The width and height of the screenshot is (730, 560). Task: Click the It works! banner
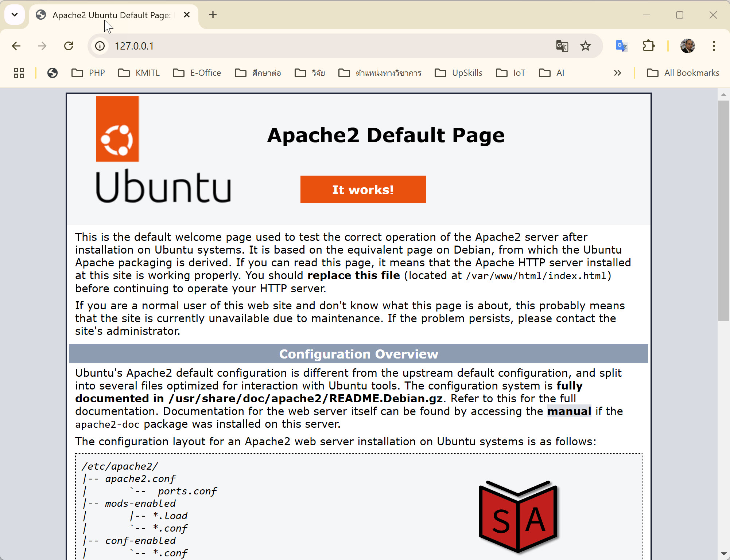363,189
